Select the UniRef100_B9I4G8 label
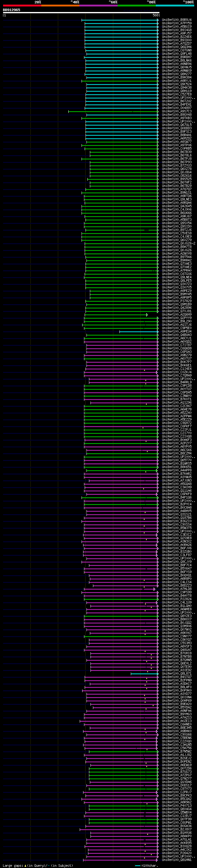 (x=176, y=30)
